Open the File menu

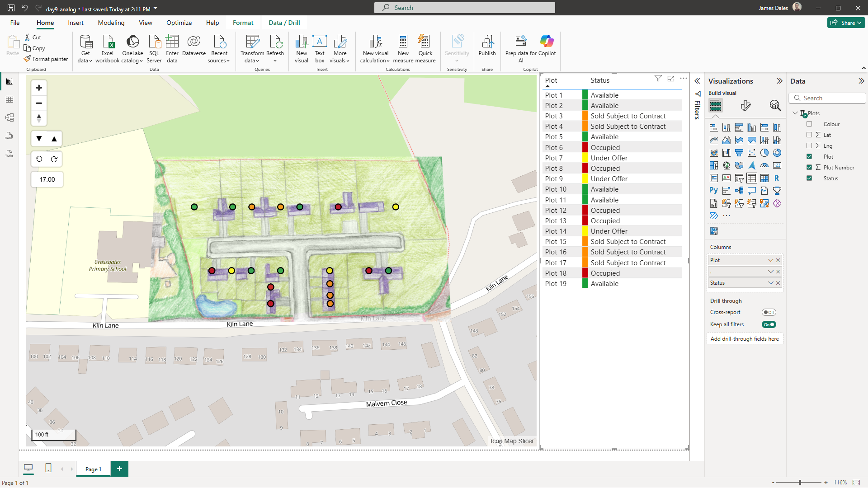15,23
